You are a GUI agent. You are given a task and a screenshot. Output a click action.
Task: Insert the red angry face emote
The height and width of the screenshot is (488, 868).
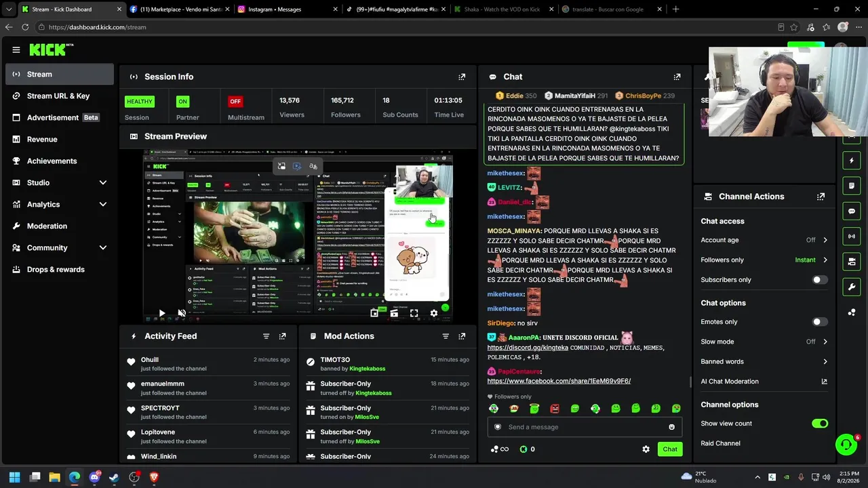(555, 409)
